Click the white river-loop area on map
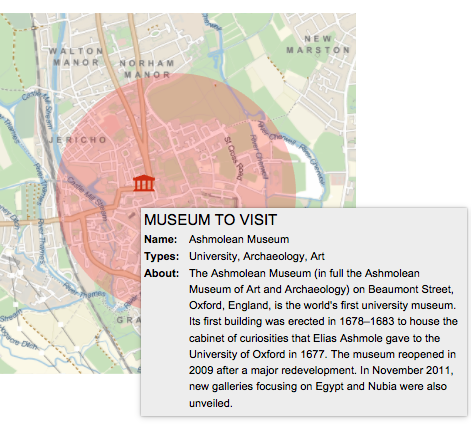 point(309,178)
